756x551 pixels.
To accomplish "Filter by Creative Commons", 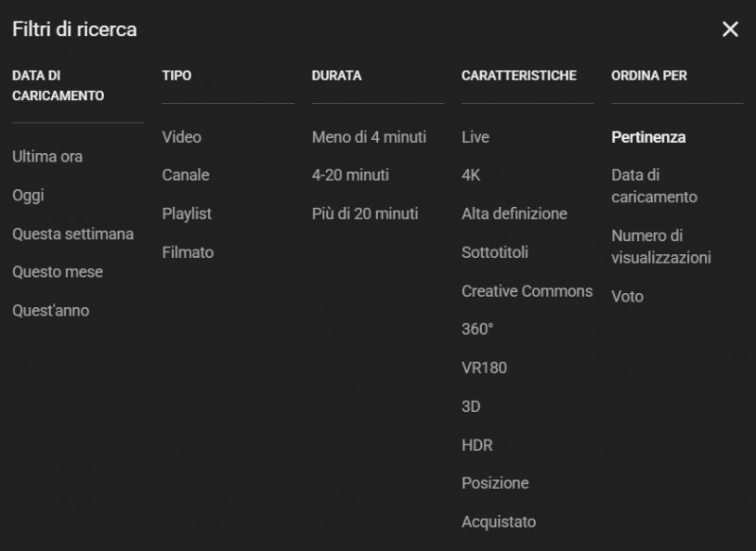I will [x=526, y=291].
